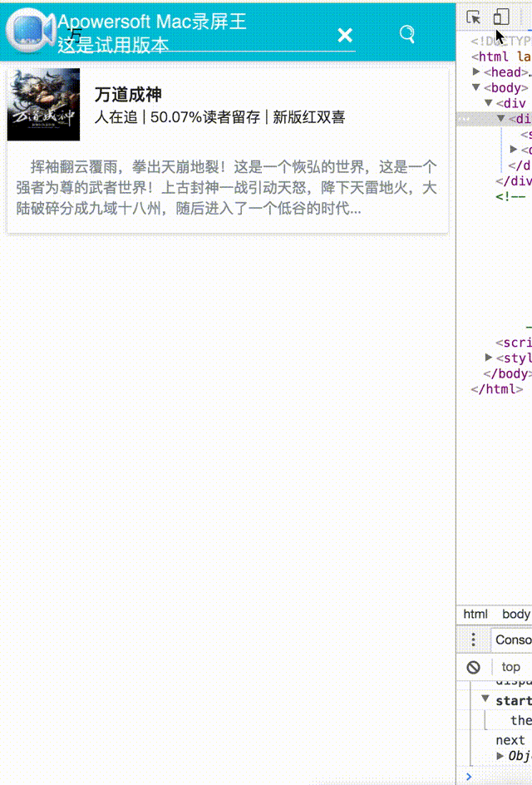Screen dimensions: 532x785
Task: Open the 万道成神 book cover thumbnail
Action: 43,105
